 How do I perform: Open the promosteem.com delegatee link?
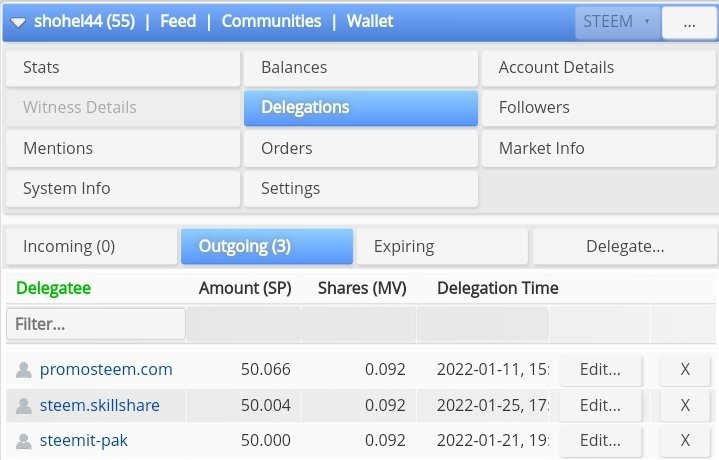pyautogui.click(x=106, y=369)
